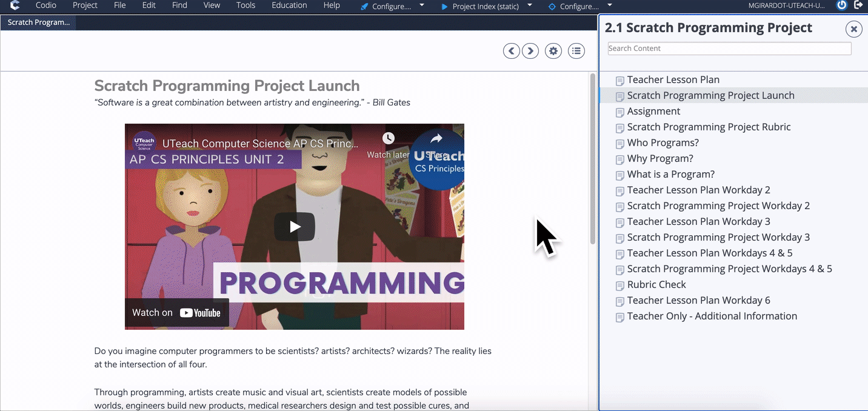
Task: Click the video Share arrow icon
Action: pos(436,139)
